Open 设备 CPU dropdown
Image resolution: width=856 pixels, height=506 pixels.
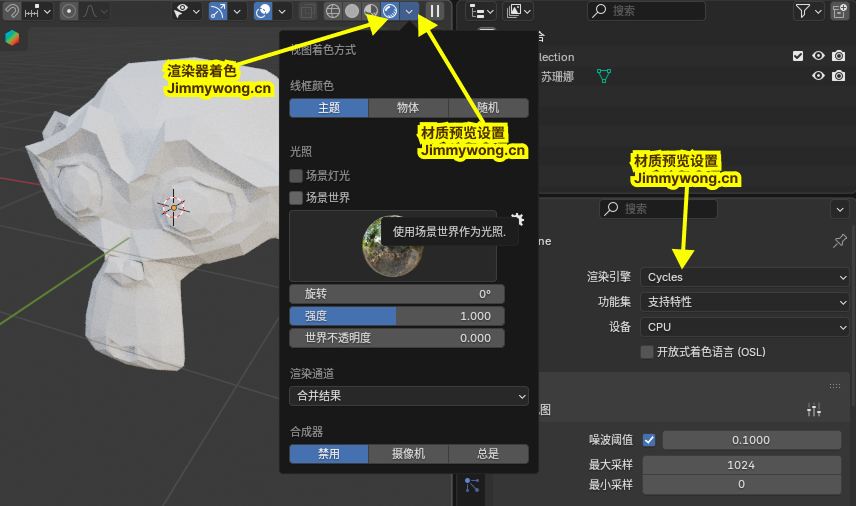[745, 327]
